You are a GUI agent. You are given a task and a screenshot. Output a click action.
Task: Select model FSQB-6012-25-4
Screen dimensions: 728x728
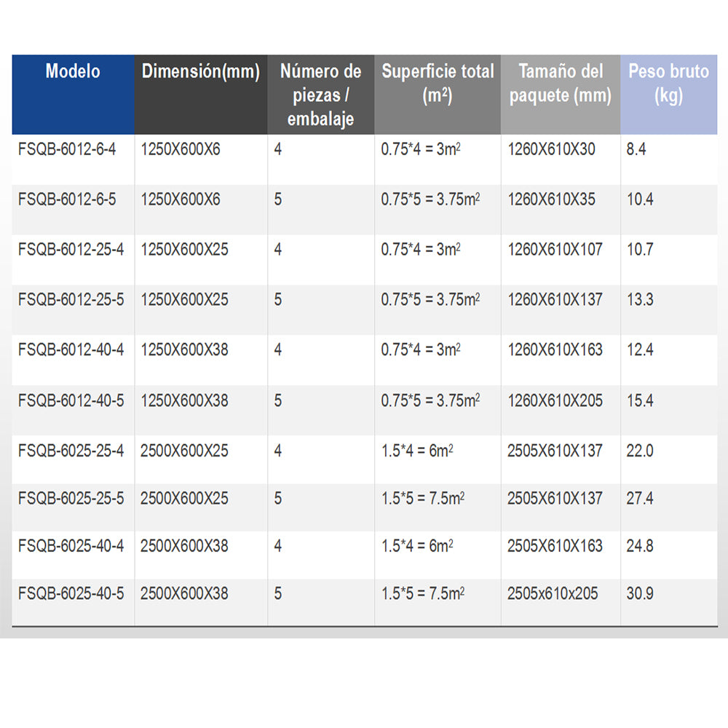71,250
